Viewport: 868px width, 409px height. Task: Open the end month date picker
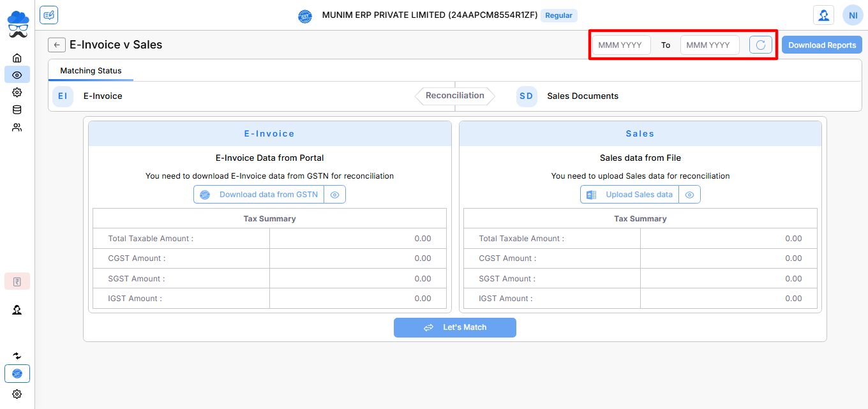pyautogui.click(x=709, y=45)
